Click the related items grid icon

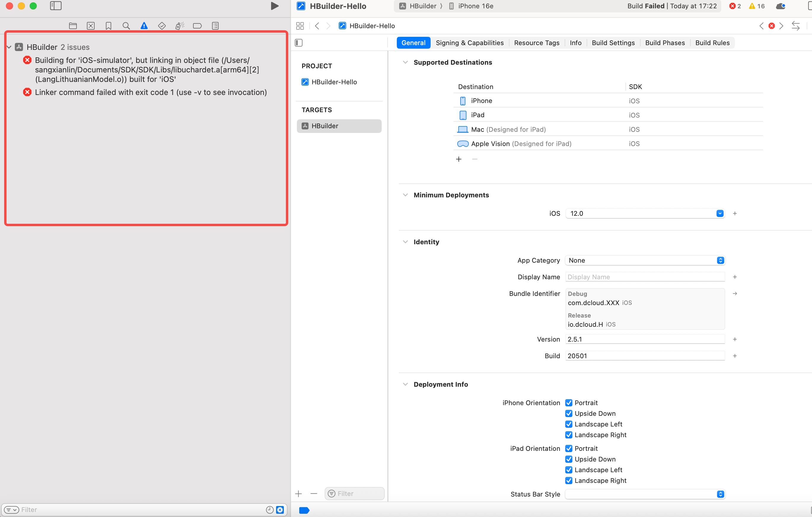click(x=300, y=26)
